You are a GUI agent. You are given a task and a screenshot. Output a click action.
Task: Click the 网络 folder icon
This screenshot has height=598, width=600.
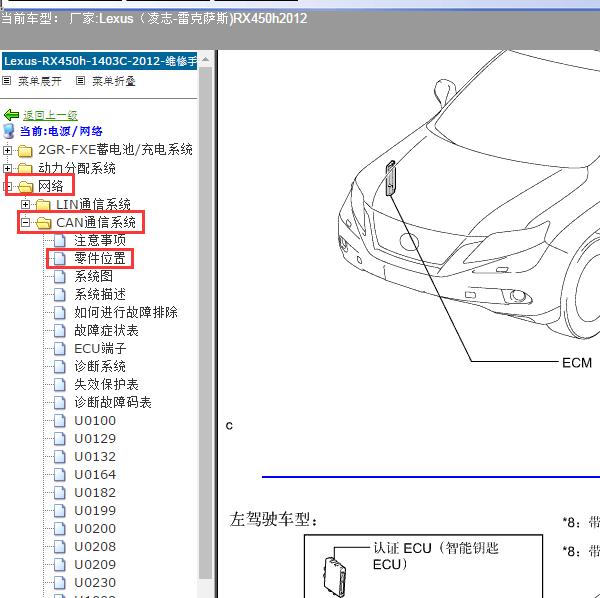coord(25,187)
